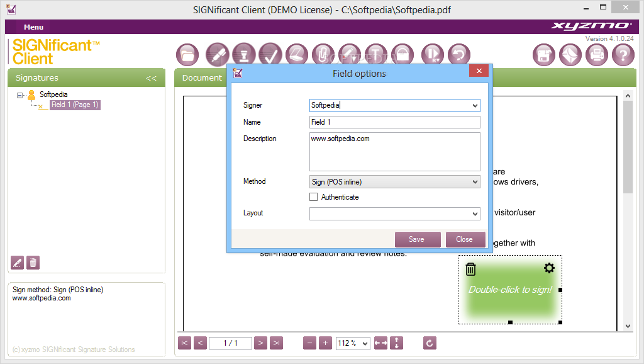Click the Name input field

click(394, 122)
